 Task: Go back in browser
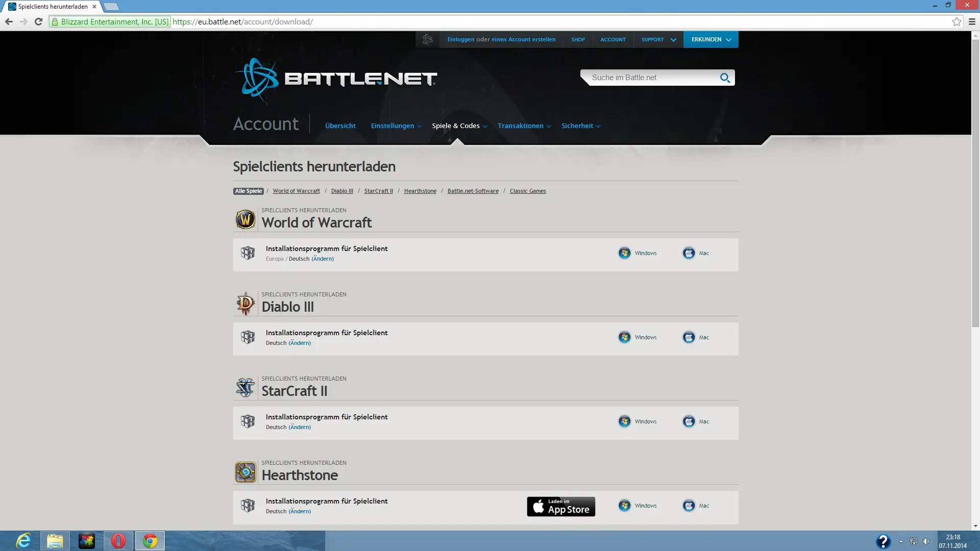tap(9, 21)
